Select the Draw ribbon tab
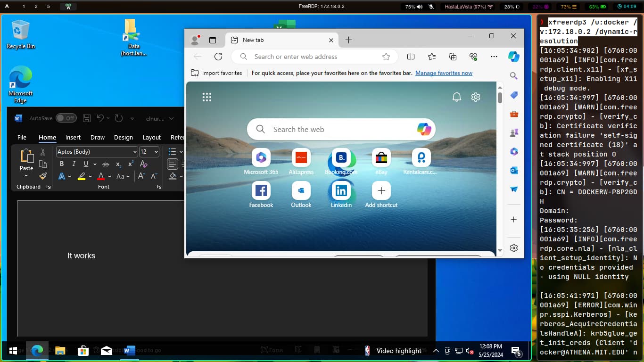The image size is (644, 362). coord(98,137)
